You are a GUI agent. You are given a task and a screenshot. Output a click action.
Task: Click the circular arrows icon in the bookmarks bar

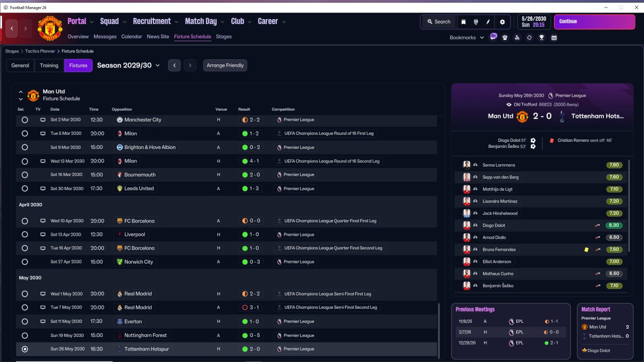coord(529,38)
